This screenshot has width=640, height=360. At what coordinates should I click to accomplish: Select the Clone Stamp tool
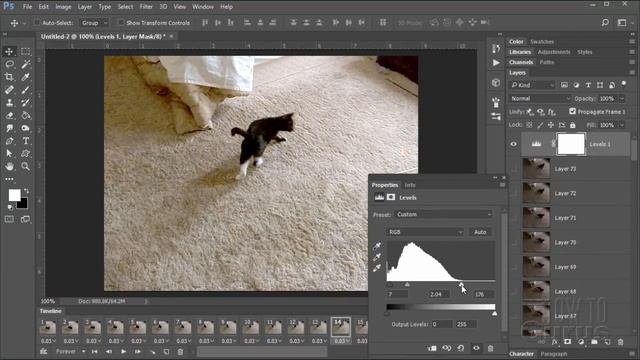click(9, 102)
